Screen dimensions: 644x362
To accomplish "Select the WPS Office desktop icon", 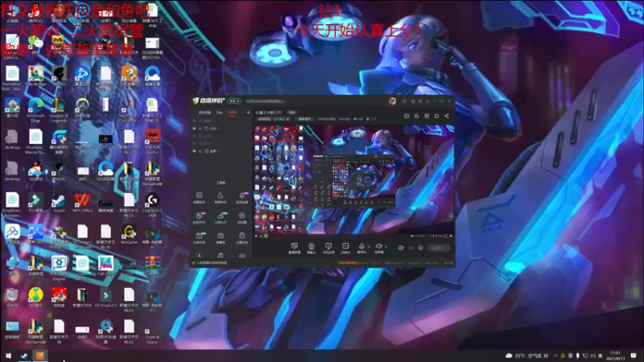I will (x=82, y=204).
